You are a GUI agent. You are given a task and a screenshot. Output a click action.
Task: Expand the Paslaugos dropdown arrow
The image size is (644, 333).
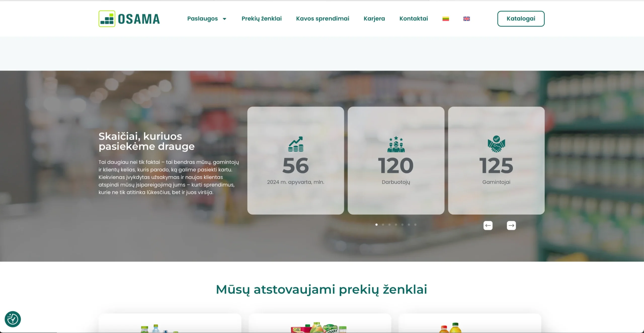(x=224, y=19)
